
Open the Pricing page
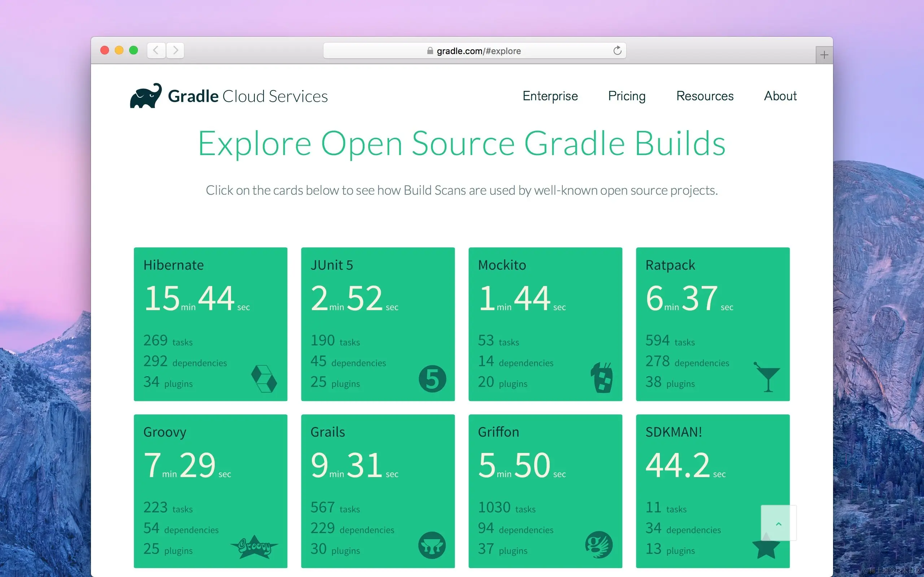coord(627,96)
